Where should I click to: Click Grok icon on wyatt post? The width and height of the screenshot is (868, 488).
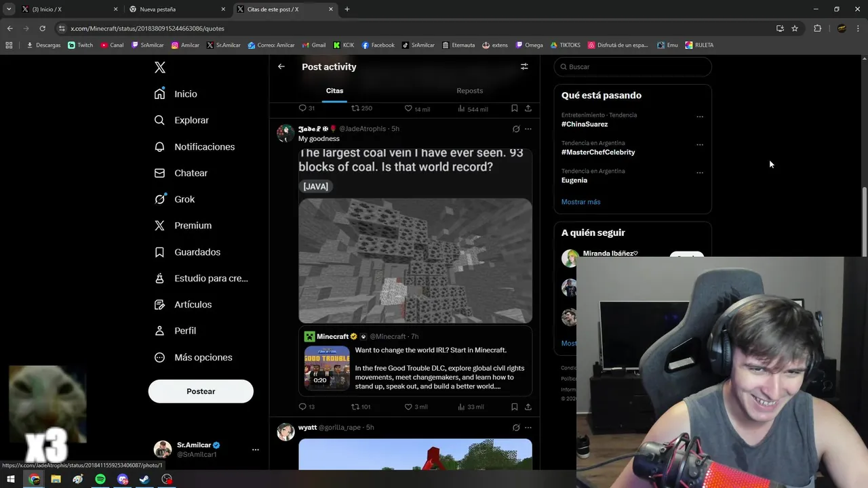coord(516,428)
